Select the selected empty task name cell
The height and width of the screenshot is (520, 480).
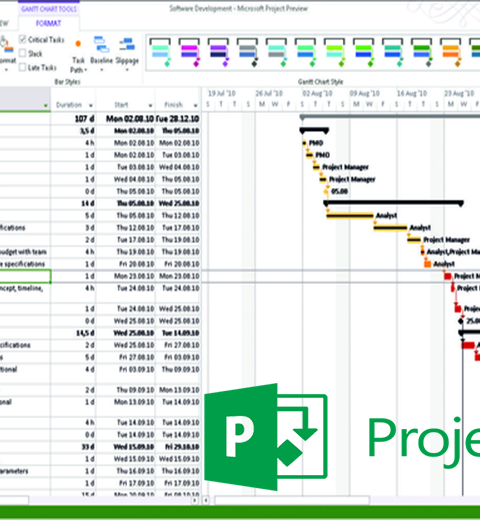[25, 276]
